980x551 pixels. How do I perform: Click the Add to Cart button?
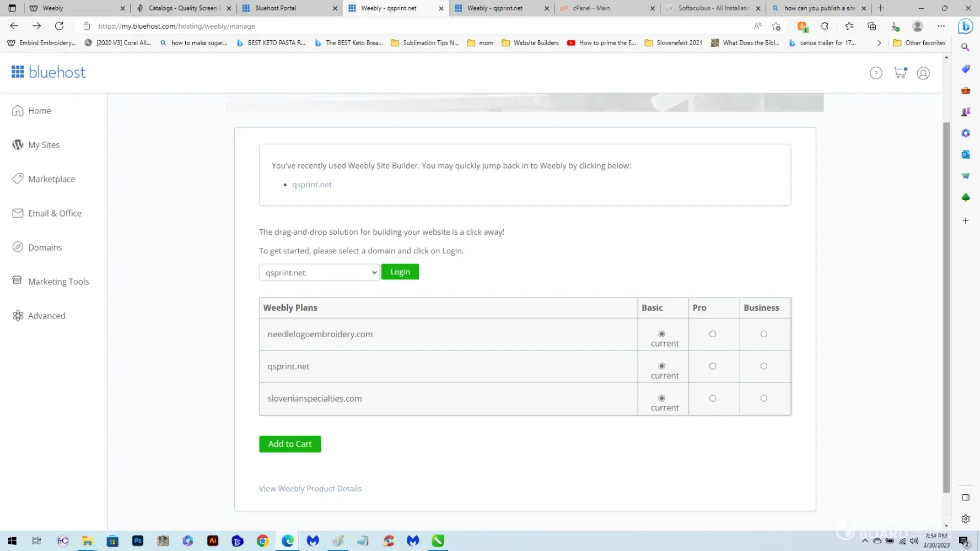290,444
